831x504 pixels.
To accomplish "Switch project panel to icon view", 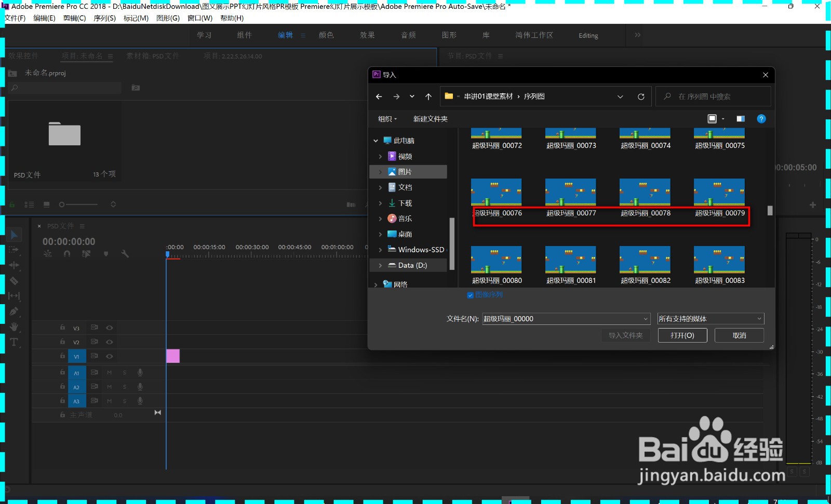I will point(47,205).
